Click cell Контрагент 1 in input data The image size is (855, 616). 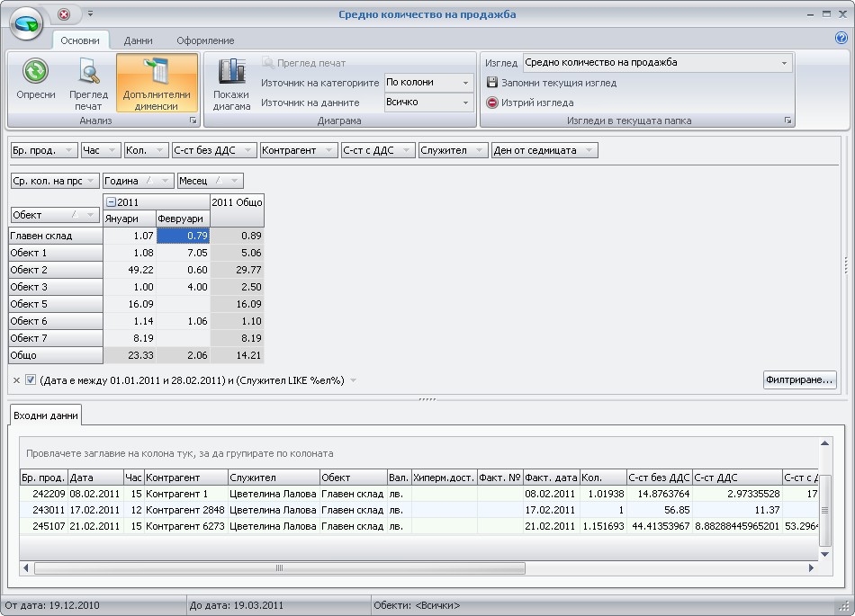pos(186,494)
